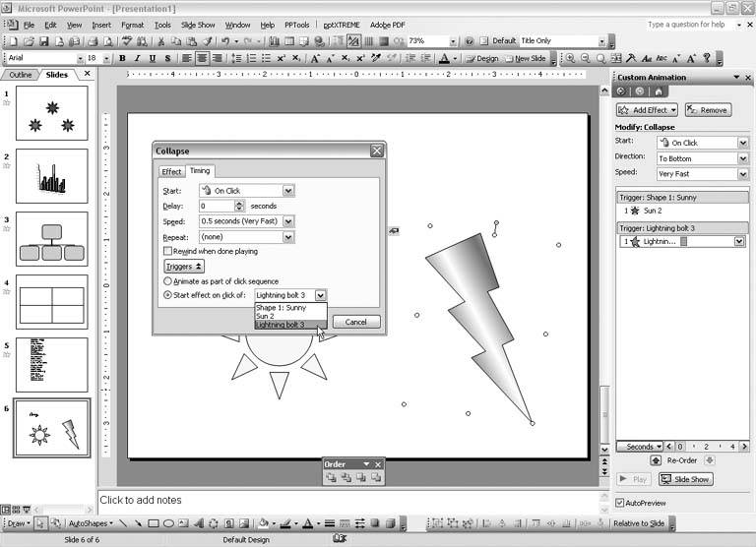Click the Zoom Out magnifier icon
This screenshot has height=547, width=756.
tap(586, 58)
